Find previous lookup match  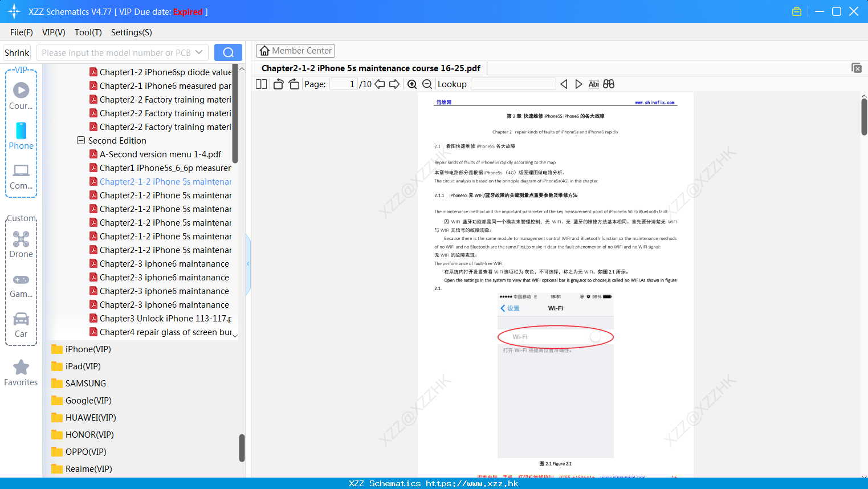(564, 84)
